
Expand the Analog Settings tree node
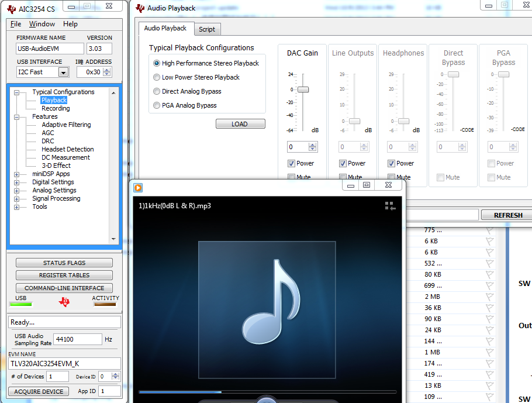(16, 191)
